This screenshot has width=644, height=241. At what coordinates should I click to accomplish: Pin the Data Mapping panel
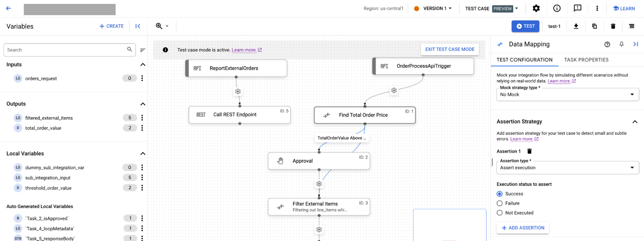[x=621, y=44]
